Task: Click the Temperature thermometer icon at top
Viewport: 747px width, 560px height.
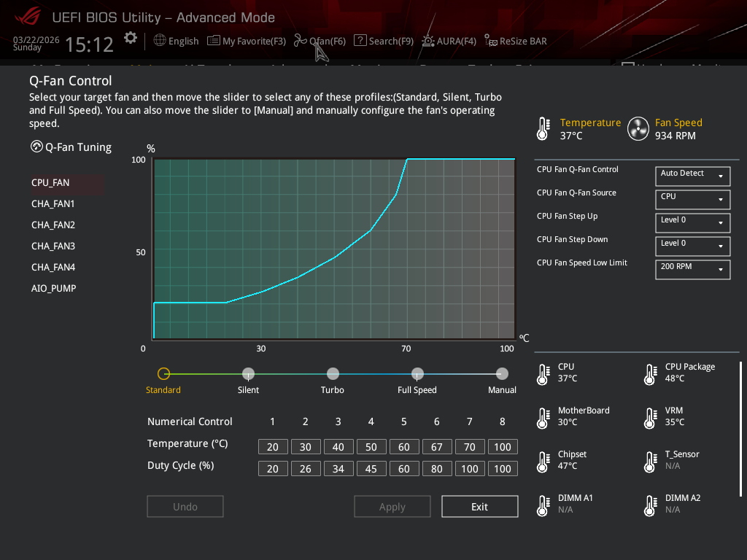Action: (543, 128)
